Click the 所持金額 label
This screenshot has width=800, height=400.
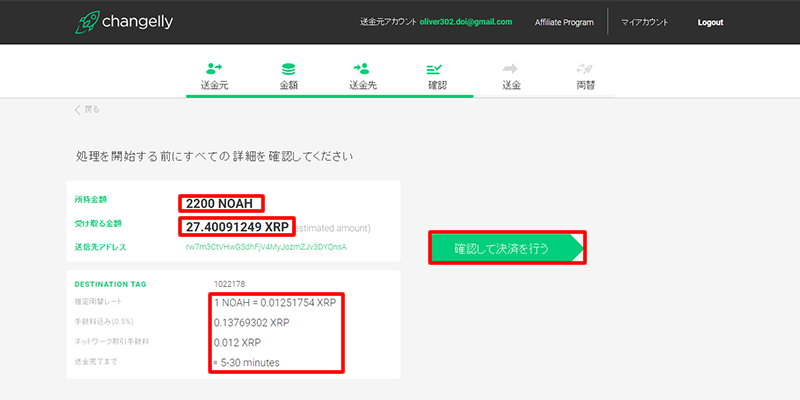click(91, 199)
